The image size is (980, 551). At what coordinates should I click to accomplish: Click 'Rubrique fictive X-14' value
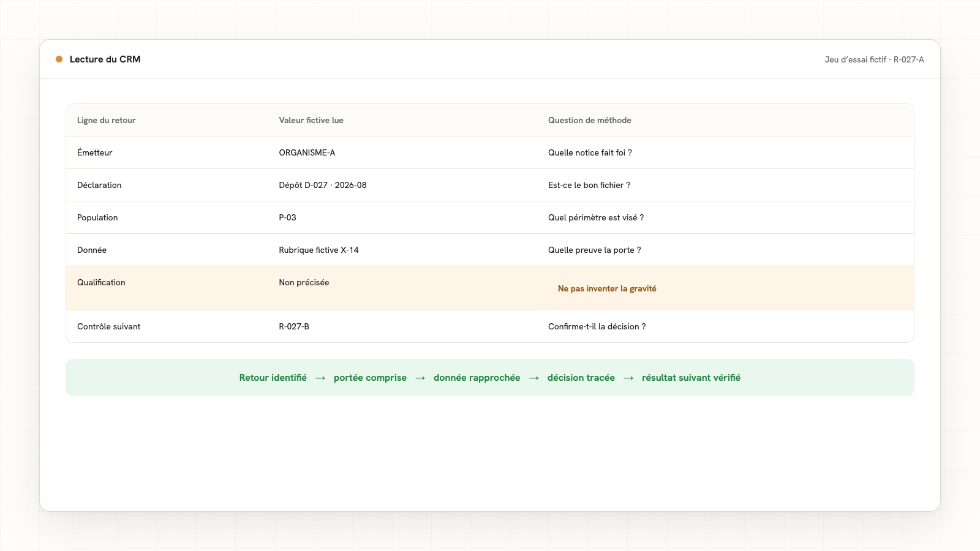(318, 250)
